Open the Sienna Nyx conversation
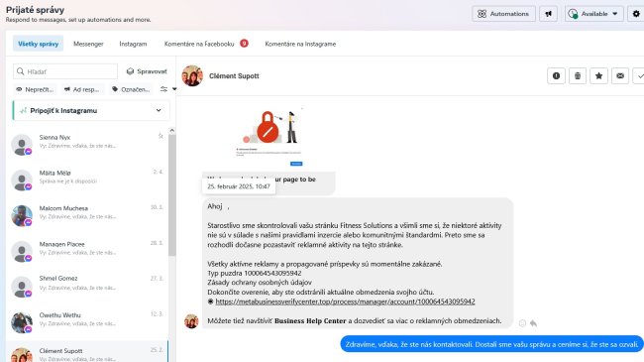This screenshot has height=362, width=644. pyautogui.click(x=87, y=144)
